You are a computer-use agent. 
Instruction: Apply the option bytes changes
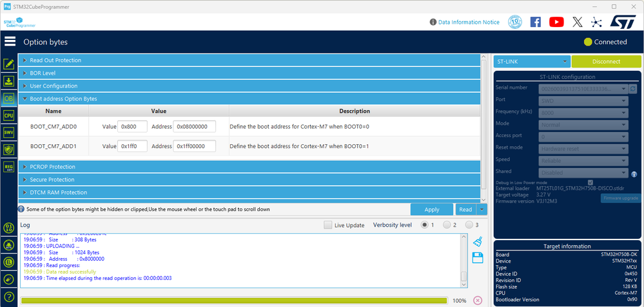[432, 209]
